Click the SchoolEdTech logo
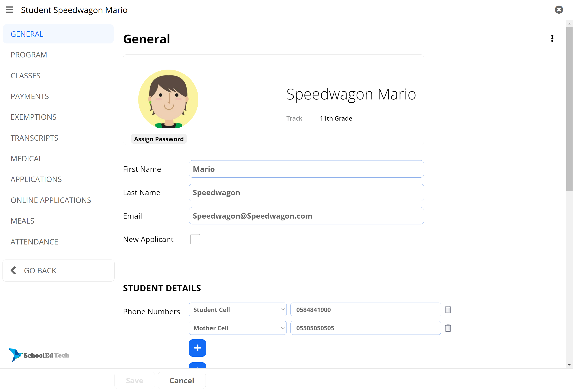 click(x=39, y=355)
